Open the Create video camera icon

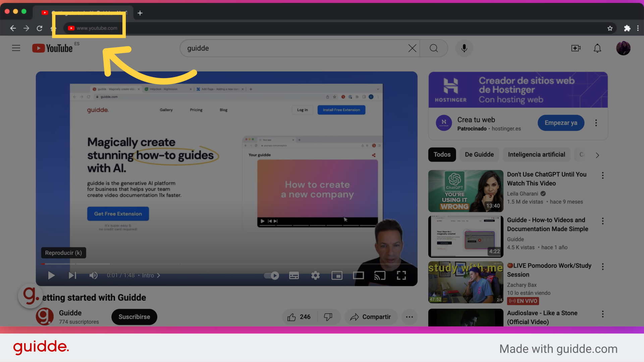click(576, 48)
